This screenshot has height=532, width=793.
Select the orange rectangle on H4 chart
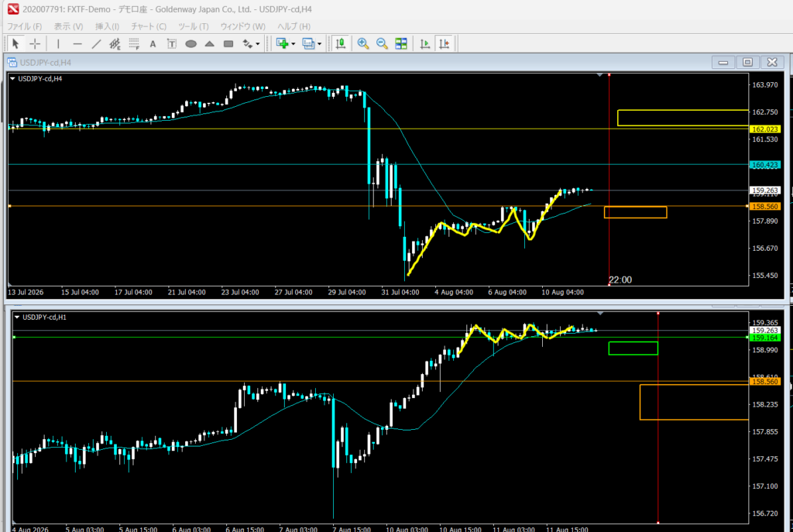click(636, 212)
